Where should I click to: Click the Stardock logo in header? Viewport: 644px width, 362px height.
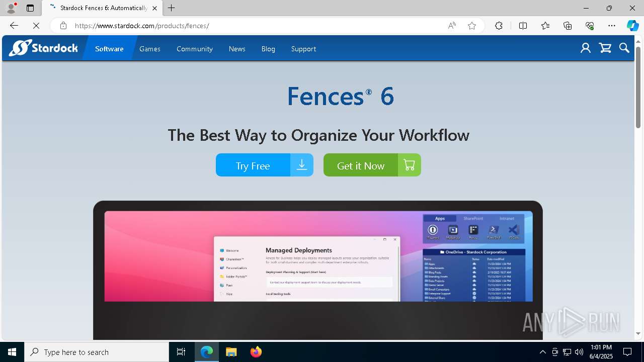coord(43,48)
